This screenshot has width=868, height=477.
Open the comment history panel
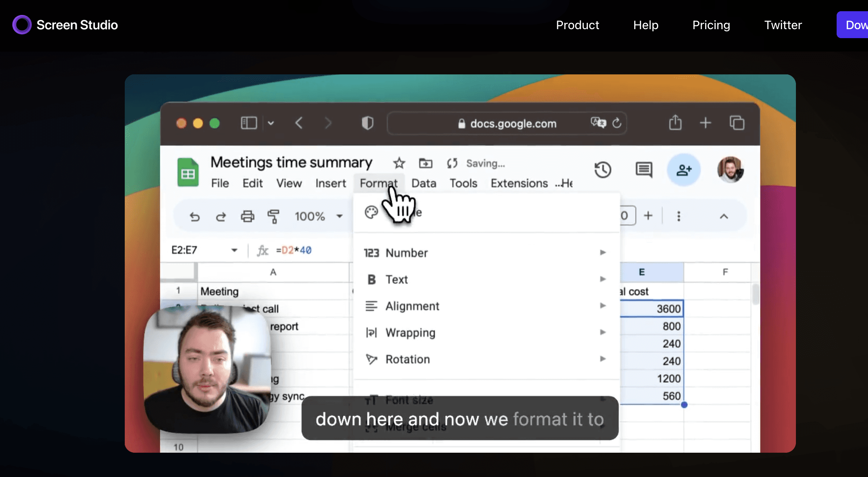point(643,170)
